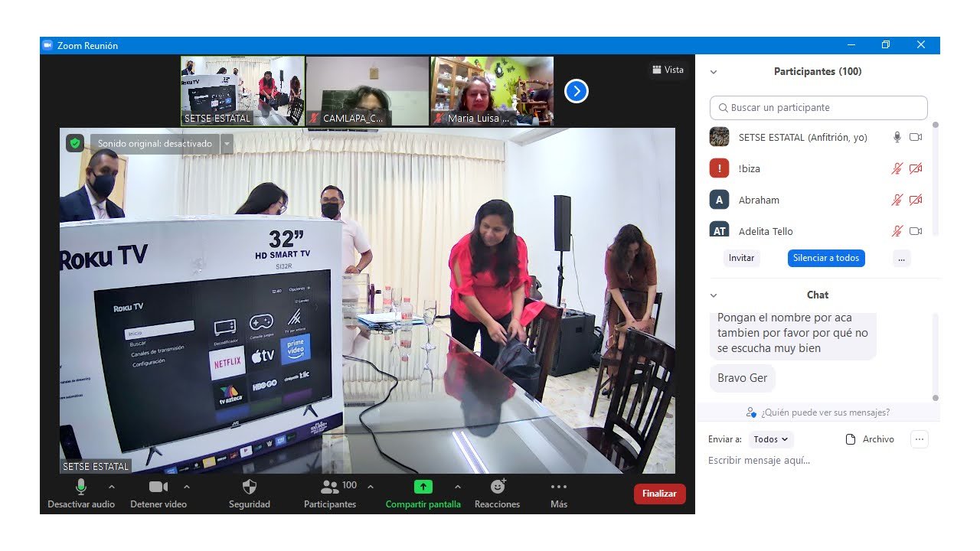Unmute Adelita Tello's microphone icon
980x551 pixels.
coord(897,230)
